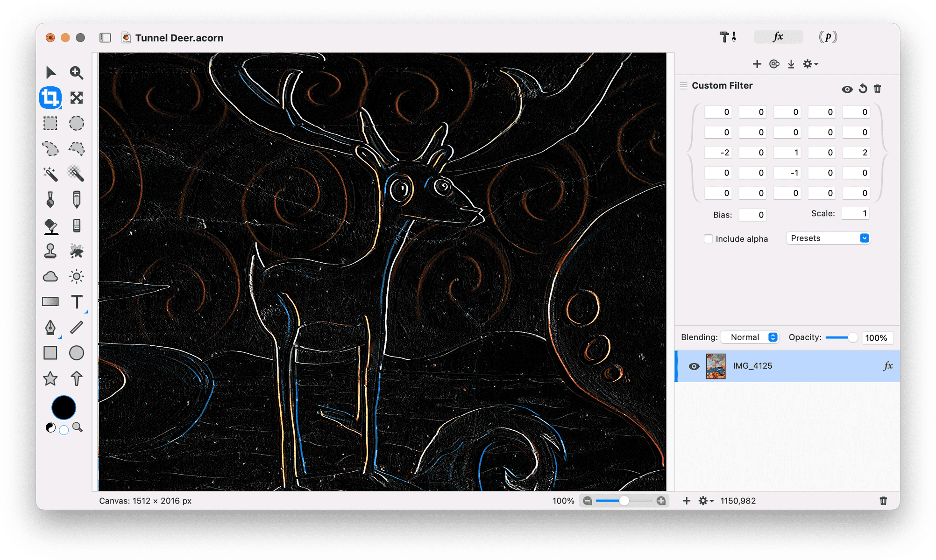Click the Bias value field
Image resolution: width=936 pixels, height=560 pixels.
pos(752,215)
